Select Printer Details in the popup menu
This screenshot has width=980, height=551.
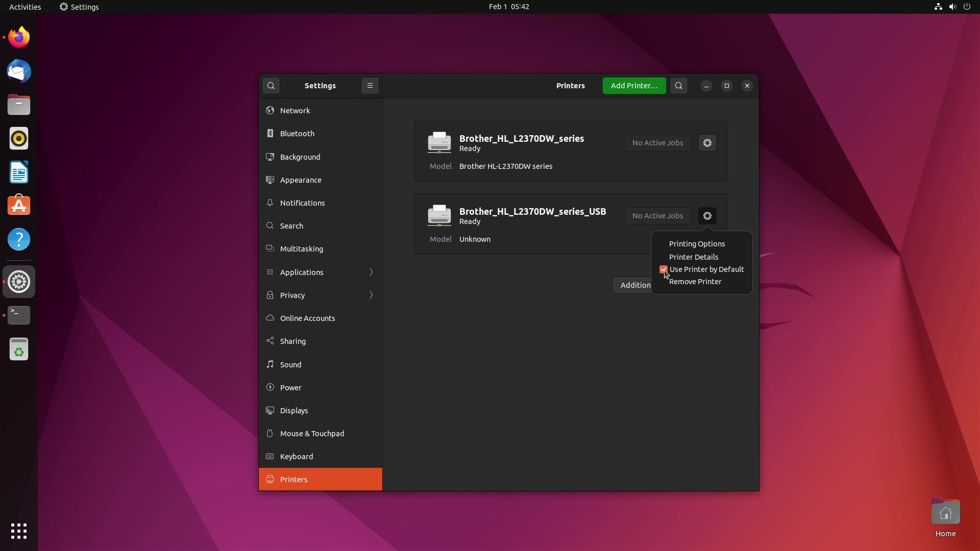point(694,257)
